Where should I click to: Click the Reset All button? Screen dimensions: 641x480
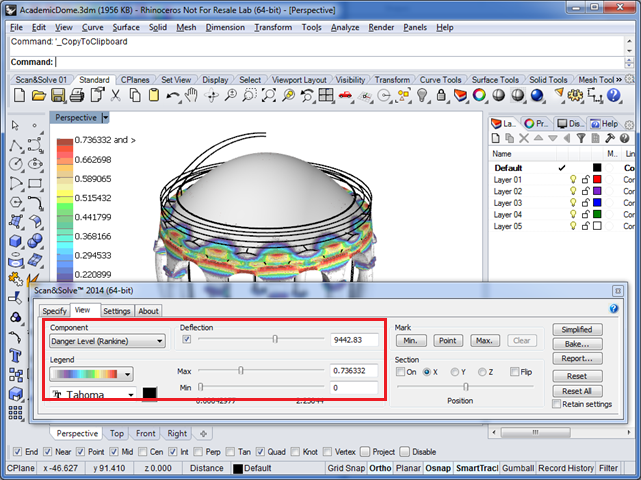tap(577, 391)
